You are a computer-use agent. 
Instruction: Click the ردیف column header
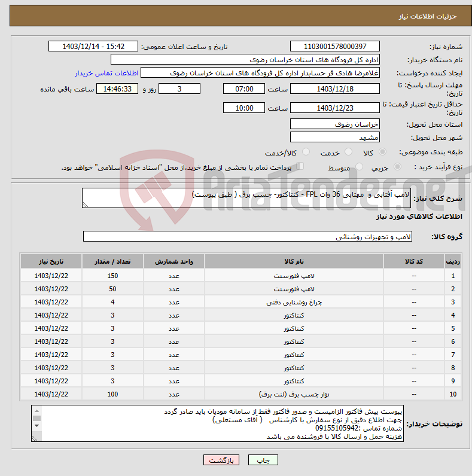coord(453,261)
